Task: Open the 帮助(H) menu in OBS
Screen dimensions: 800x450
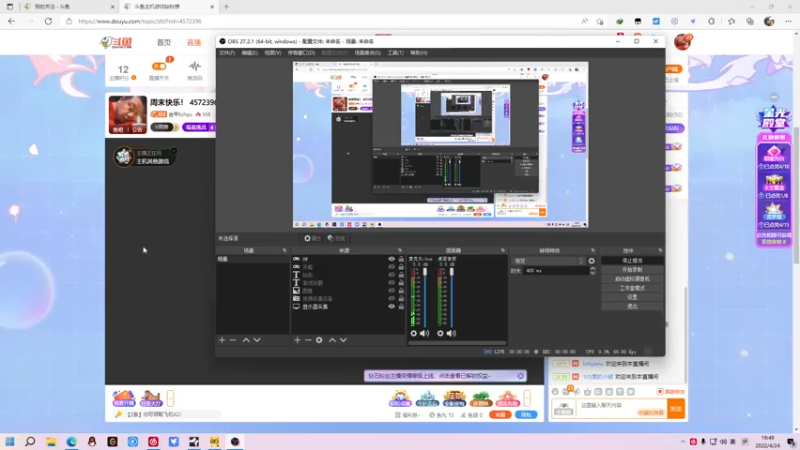Action: (419, 53)
